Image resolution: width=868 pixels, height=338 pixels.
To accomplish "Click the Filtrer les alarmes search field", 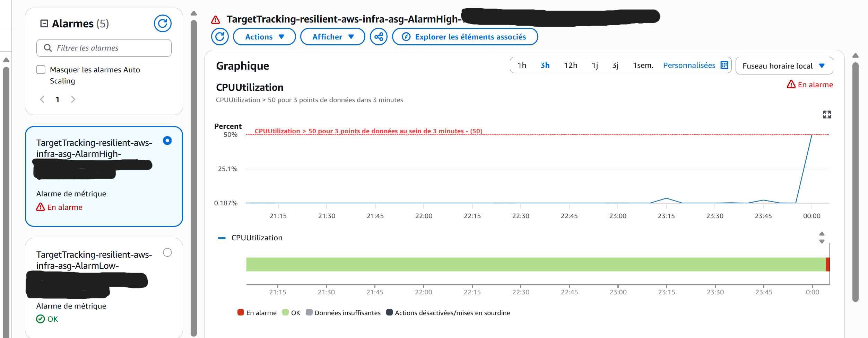I will [104, 48].
